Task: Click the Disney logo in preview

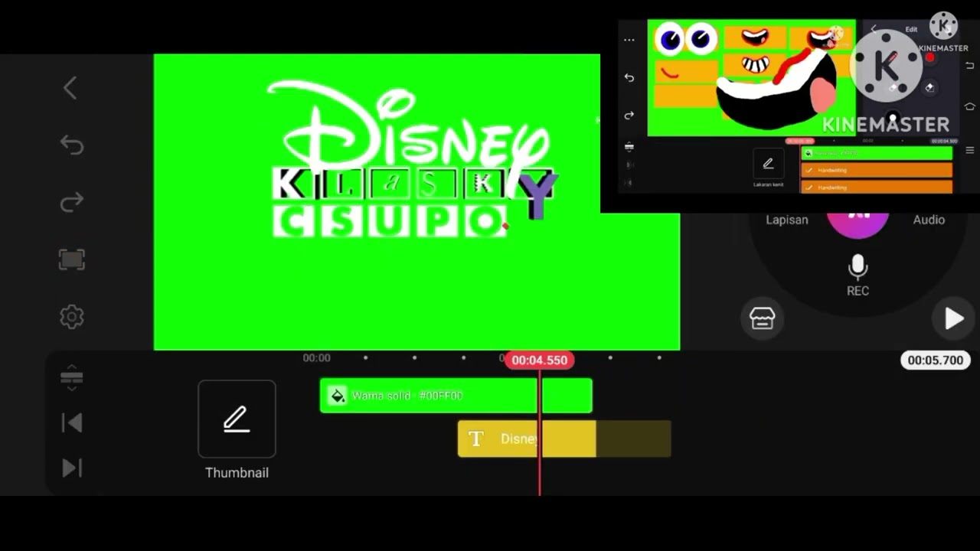Action: [x=410, y=129]
